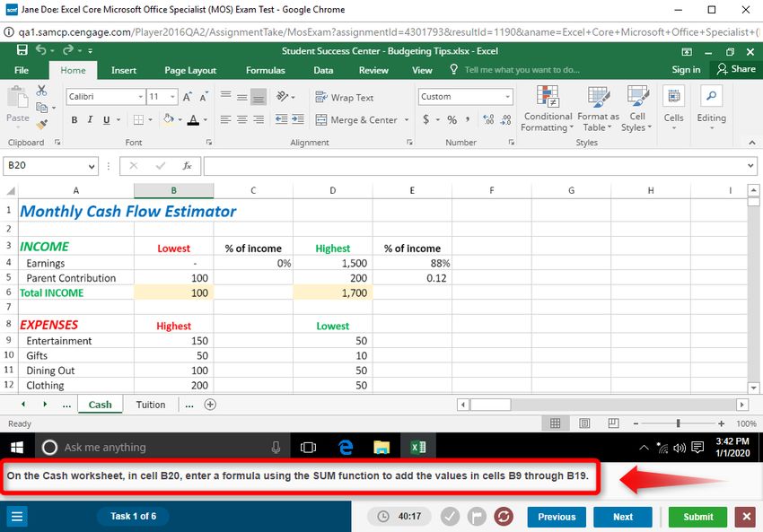The width and height of the screenshot is (763, 532).
Task: Switch to the Insert ribbon tab
Action: [124, 70]
